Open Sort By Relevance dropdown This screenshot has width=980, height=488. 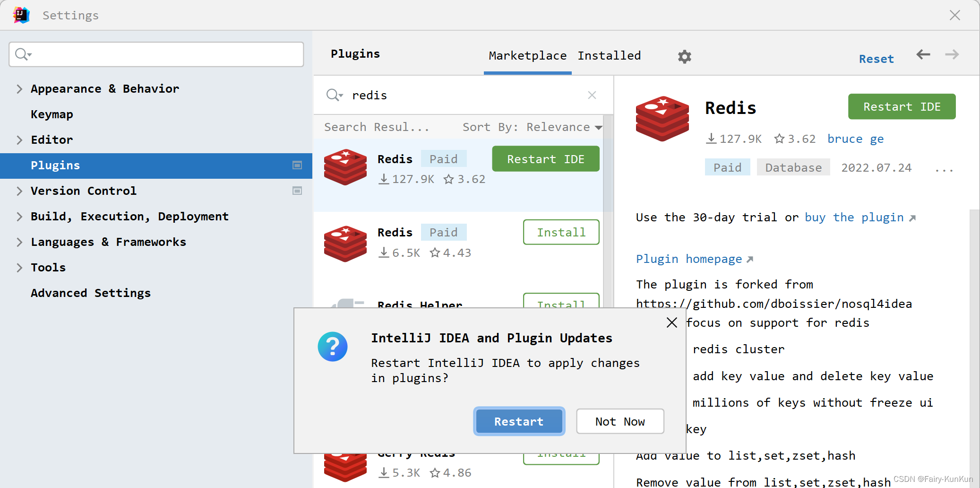[x=532, y=127]
